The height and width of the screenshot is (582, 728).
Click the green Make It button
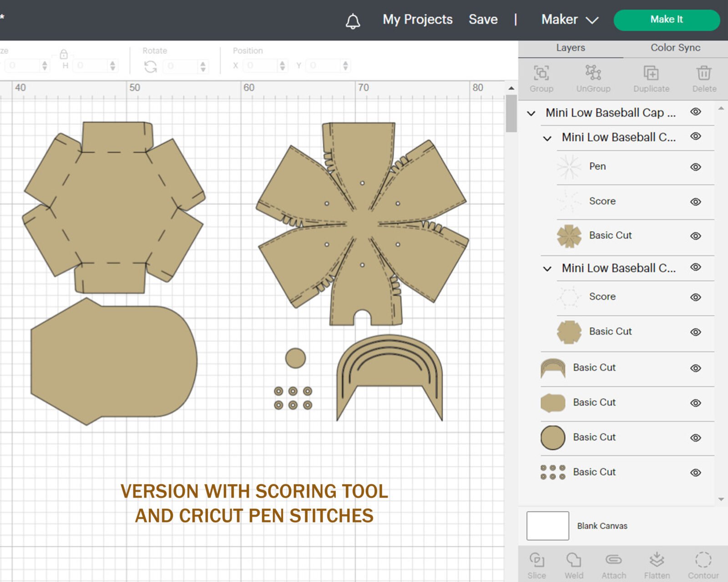coord(667,20)
